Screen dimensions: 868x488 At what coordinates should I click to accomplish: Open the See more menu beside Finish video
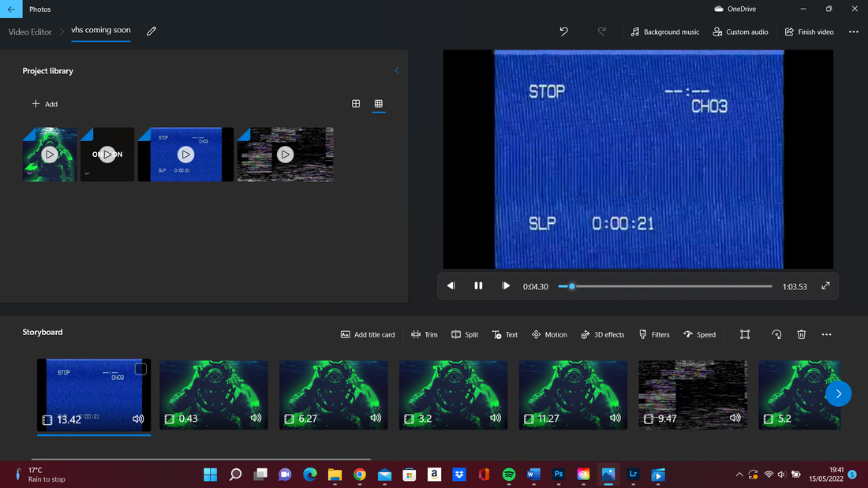tap(853, 32)
